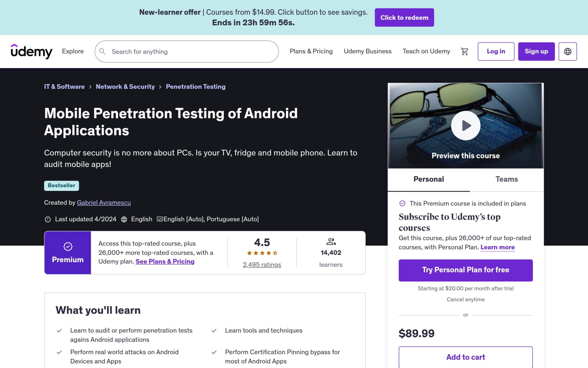588x368 pixels.
Task: Click the Click to redeem button
Action: point(404,18)
